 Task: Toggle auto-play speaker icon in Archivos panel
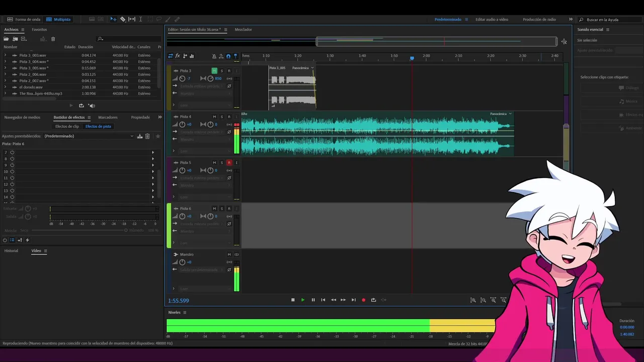coord(92,106)
